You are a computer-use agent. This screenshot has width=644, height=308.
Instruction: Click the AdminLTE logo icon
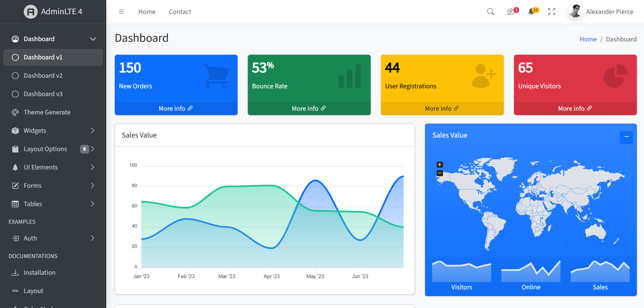pyautogui.click(x=31, y=12)
